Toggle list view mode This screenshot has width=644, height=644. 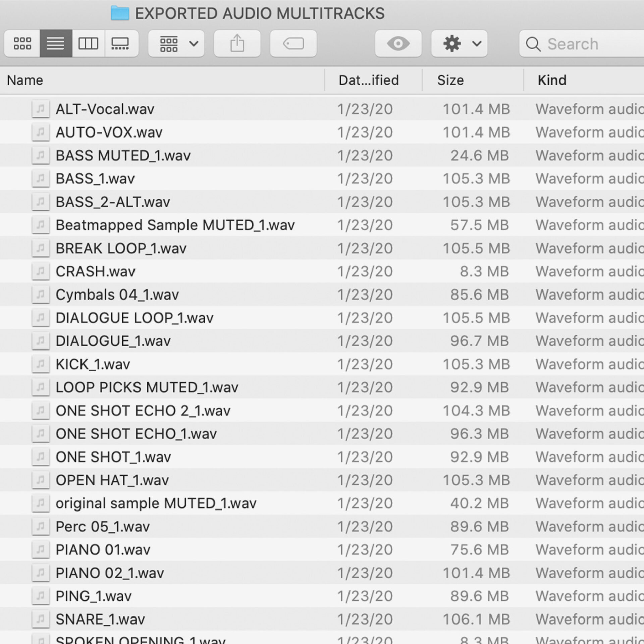(x=55, y=43)
